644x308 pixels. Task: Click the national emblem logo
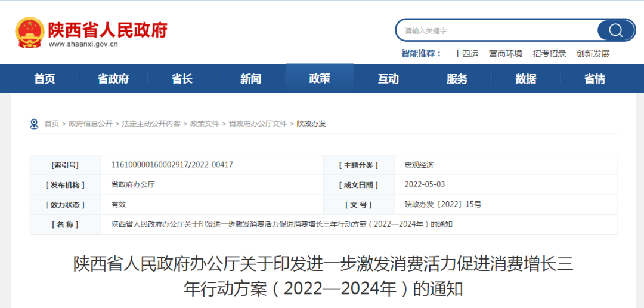30,32
